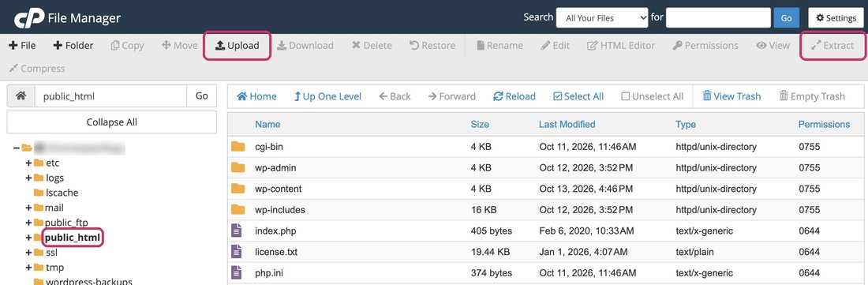Viewport: 868px width, 285px height.
Task: Sort by the Permissions column header
Action: 824,125
